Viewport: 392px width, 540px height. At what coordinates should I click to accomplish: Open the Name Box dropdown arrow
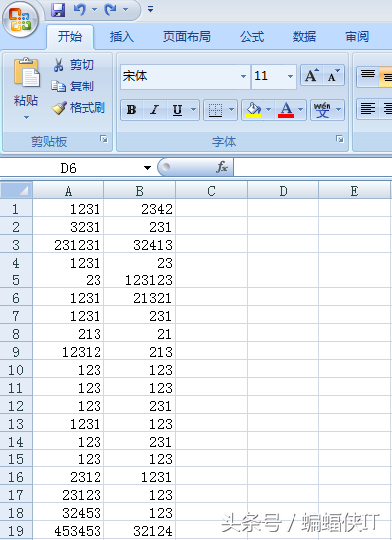pos(147,168)
